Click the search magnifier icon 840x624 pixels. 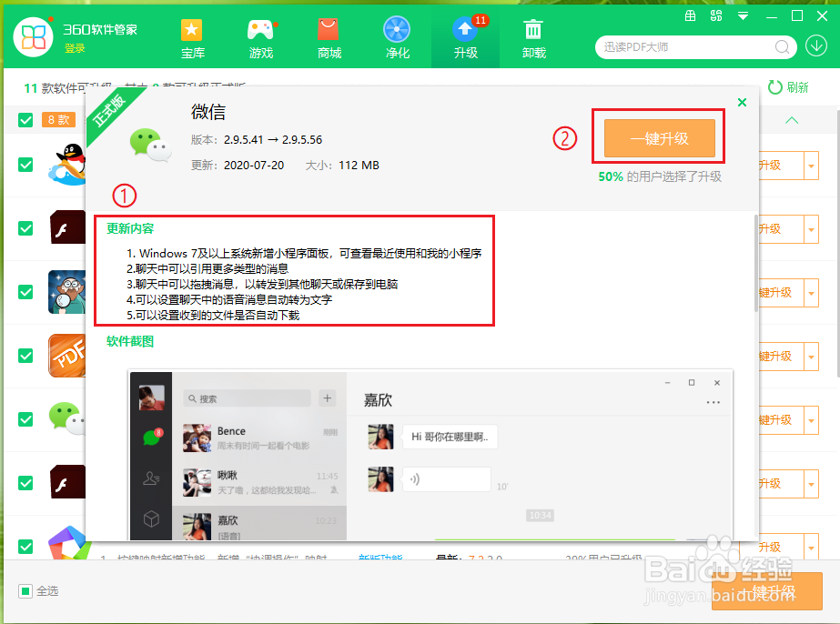(782, 47)
